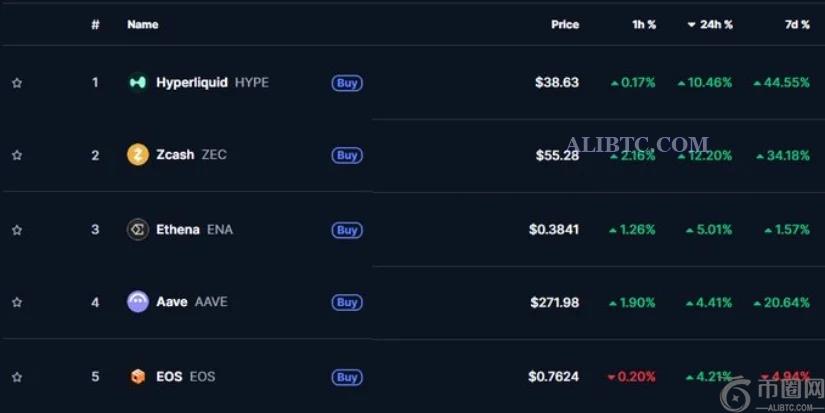The image size is (825, 413).
Task: Toggle the watchlist star for Zcash
Action: 17,156
